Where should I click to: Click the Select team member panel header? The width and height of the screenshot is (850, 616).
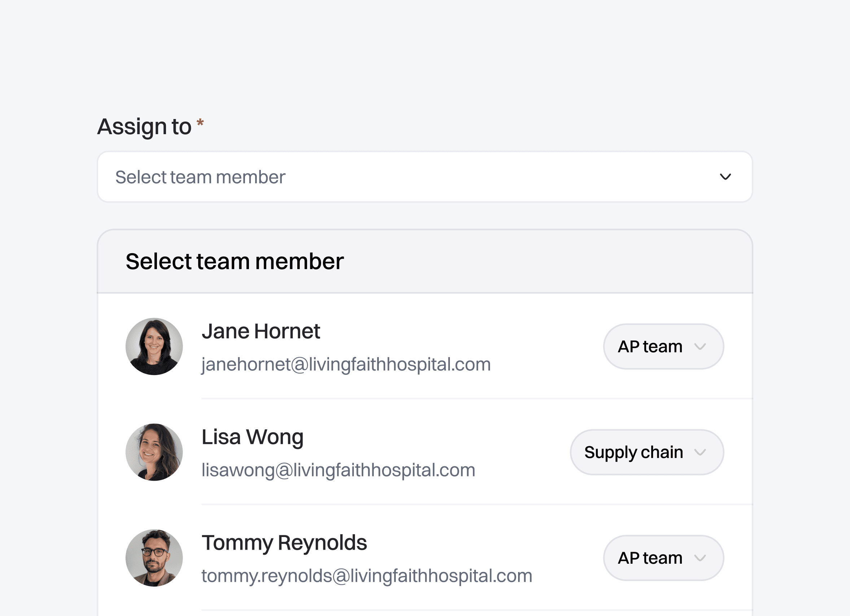235,261
